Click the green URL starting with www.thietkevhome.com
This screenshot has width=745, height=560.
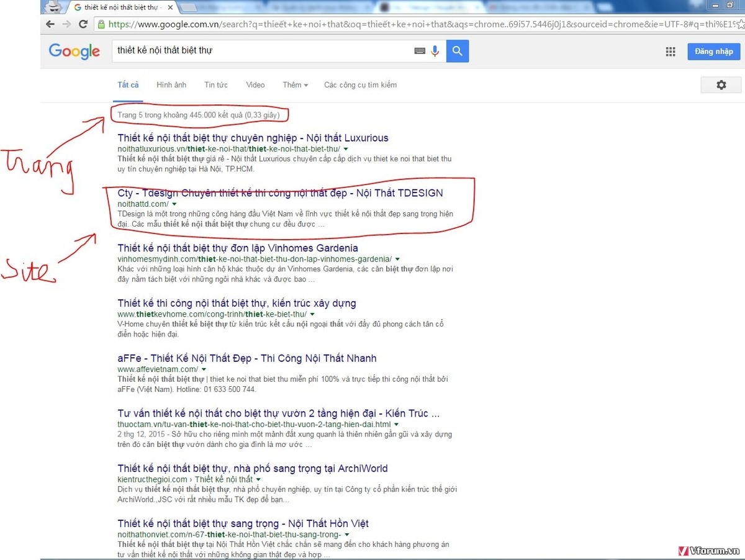pyautogui.click(x=212, y=315)
